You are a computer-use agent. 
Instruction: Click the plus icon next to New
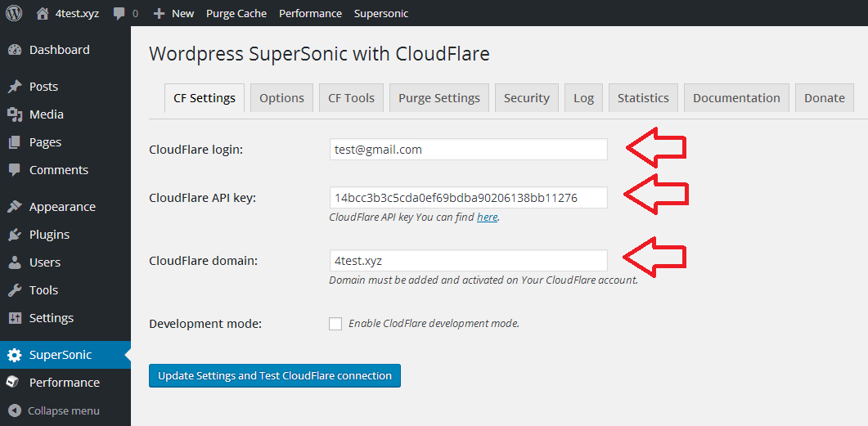(x=160, y=13)
